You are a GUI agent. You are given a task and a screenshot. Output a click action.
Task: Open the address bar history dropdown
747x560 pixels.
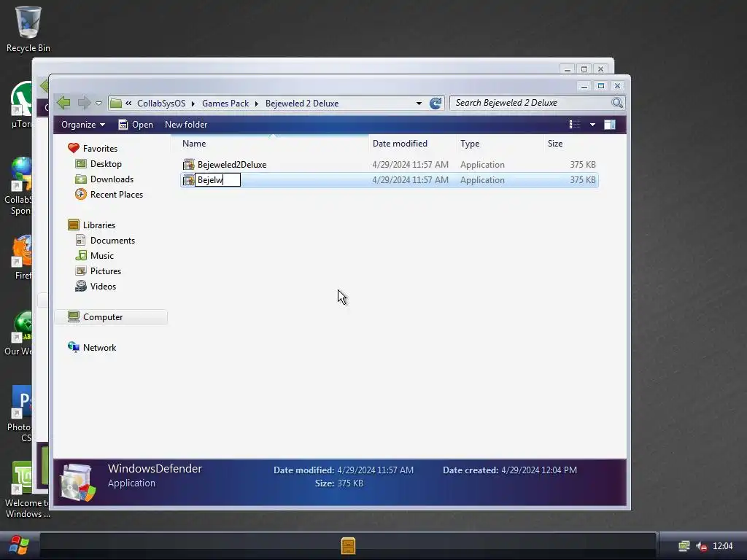click(419, 104)
